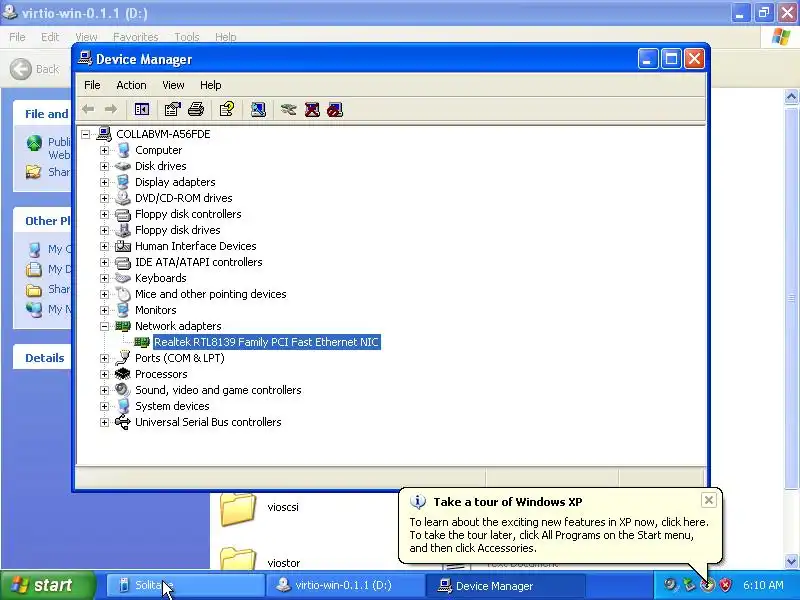Click the Explorer window scroll-down arrow

791,561
